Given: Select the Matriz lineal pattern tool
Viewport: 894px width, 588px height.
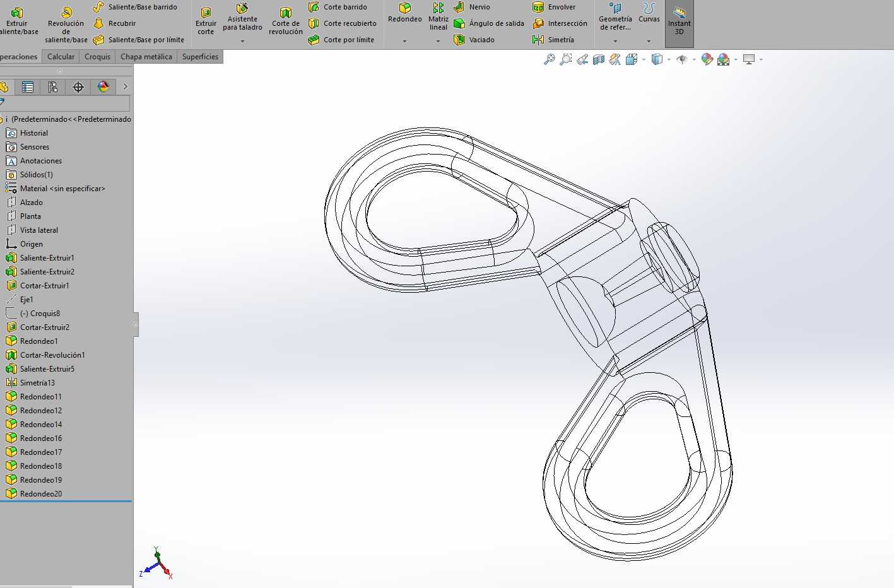Looking at the screenshot, I should tap(438, 16).
